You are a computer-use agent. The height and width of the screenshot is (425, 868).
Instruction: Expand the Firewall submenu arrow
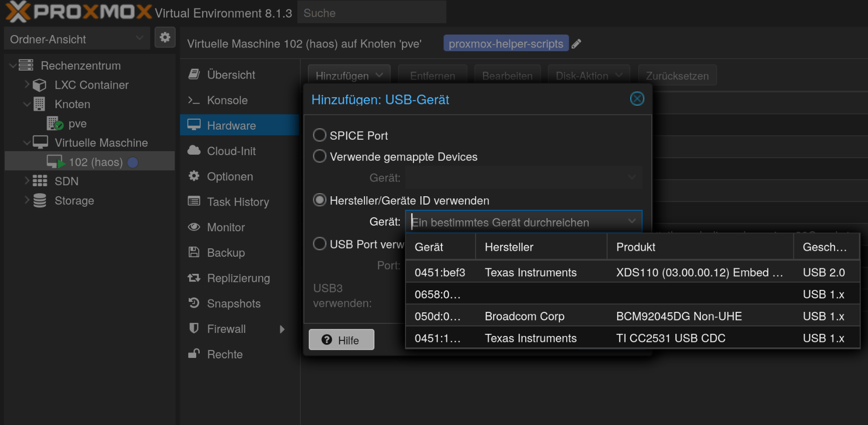(282, 329)
